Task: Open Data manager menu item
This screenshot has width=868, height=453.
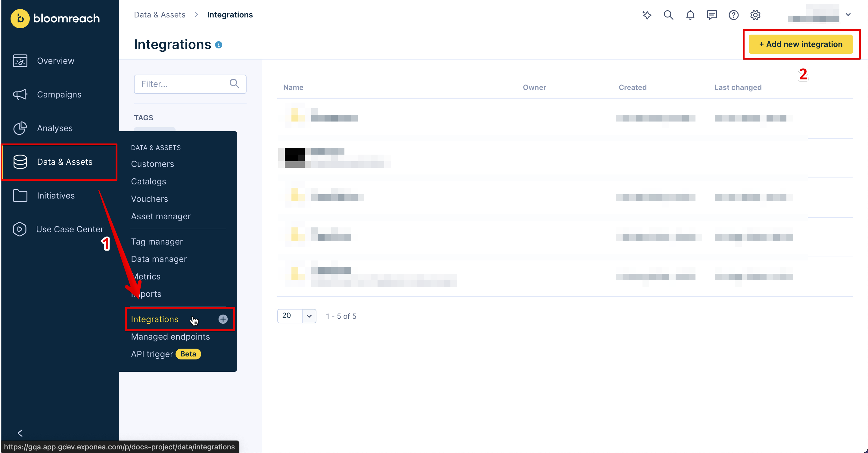Action: coord(159,259)
